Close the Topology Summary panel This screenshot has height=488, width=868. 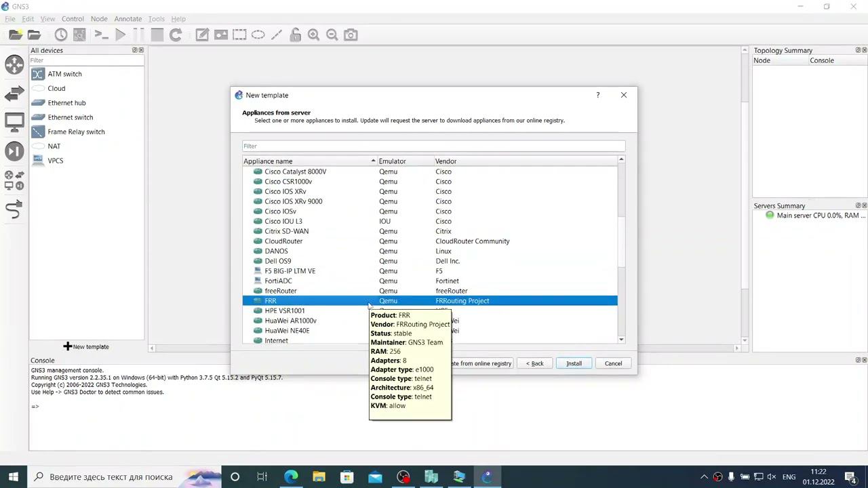pos(864,50)
